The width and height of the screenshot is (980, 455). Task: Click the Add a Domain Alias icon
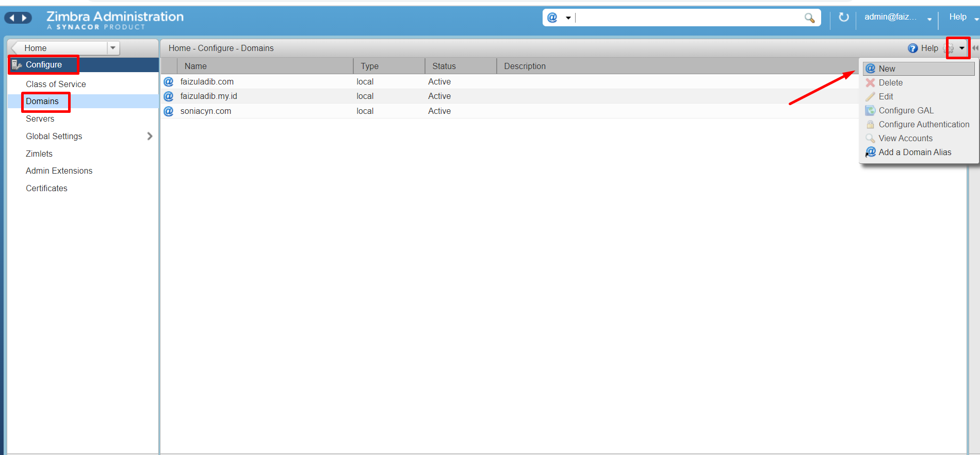pyautogui.click(x=870, y=152)
